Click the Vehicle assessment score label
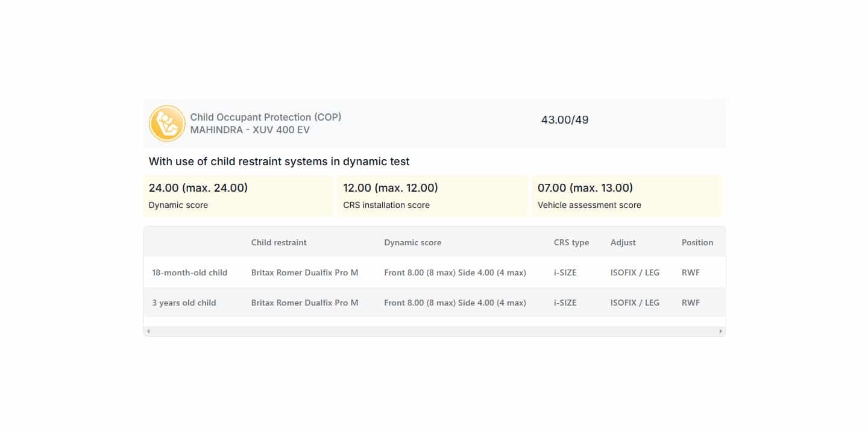868x434 pixels. pos(590,205)
